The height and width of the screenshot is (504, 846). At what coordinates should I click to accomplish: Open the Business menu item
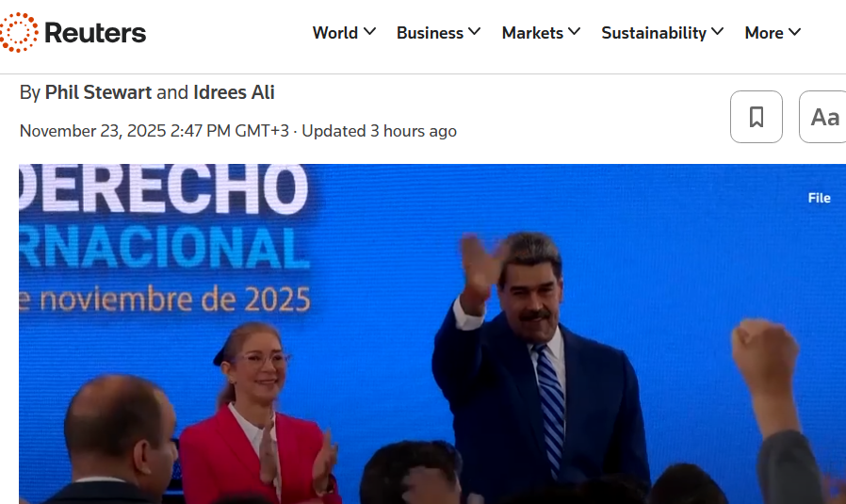point(430,33)
